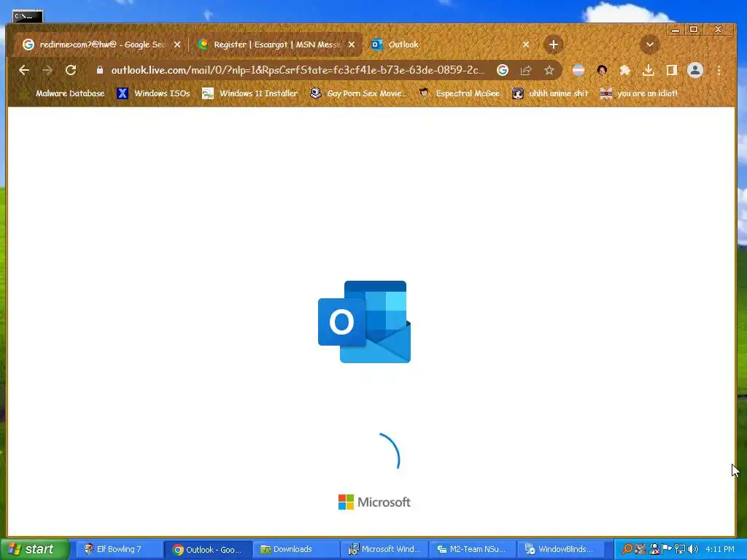This screenshot has width=747, height=560.
Task: Switch to WindowBlinds taskbar item
Action: [560, 550]
